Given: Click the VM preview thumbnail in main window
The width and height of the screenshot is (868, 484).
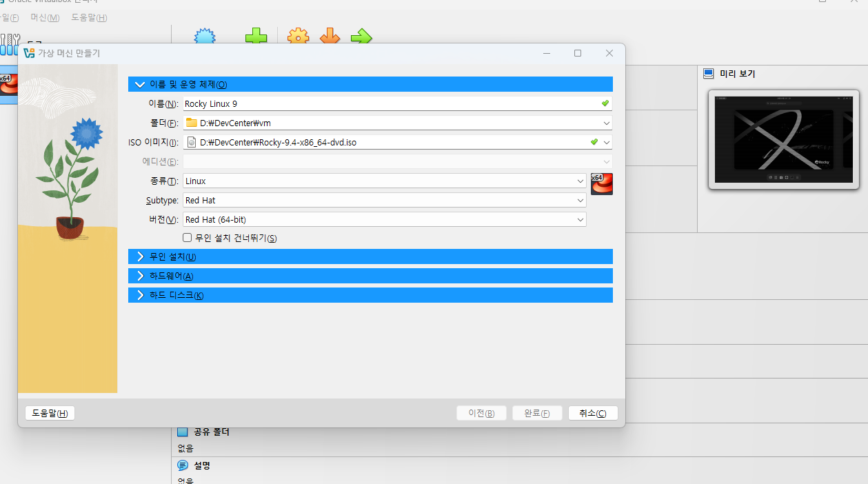Looking at the screenshot, I should pos(783,139).
